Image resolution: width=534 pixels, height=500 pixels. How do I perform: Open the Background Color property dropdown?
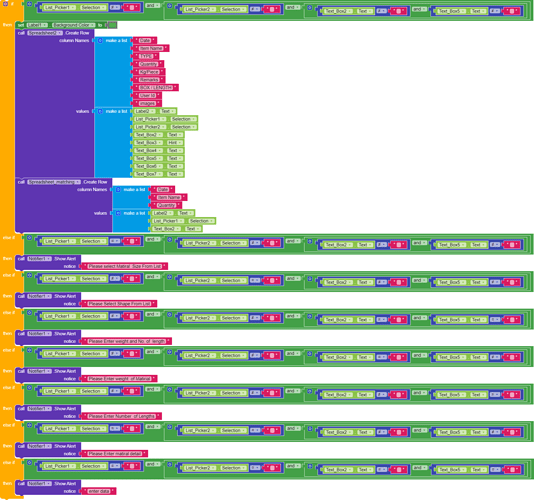pyautogui.click(x=74, y=25)
